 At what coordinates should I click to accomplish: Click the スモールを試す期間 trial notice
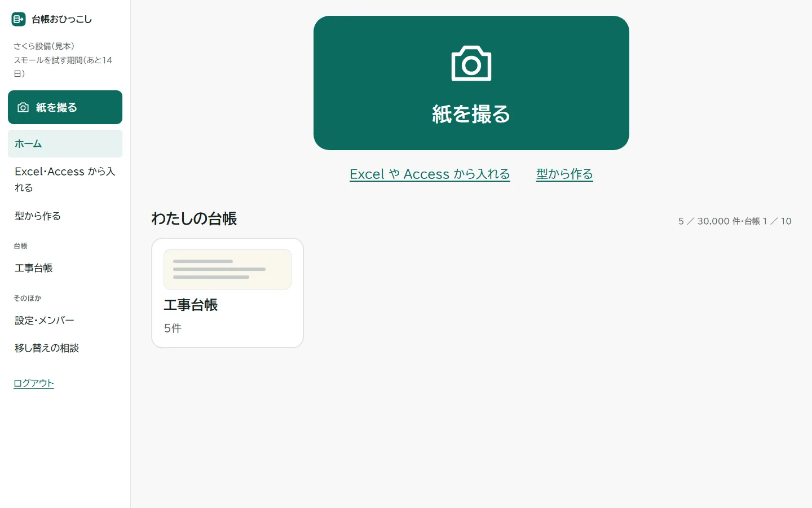coord(63,67)
